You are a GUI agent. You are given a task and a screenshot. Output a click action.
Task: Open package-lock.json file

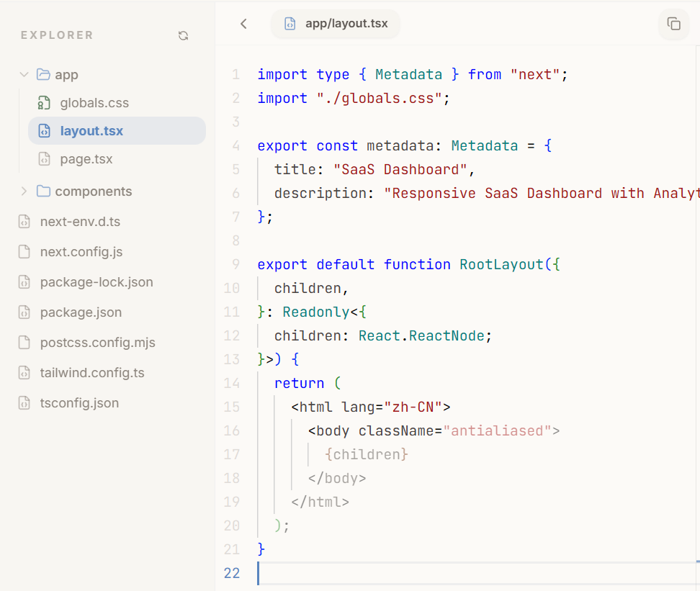click(x=97, y=282)
